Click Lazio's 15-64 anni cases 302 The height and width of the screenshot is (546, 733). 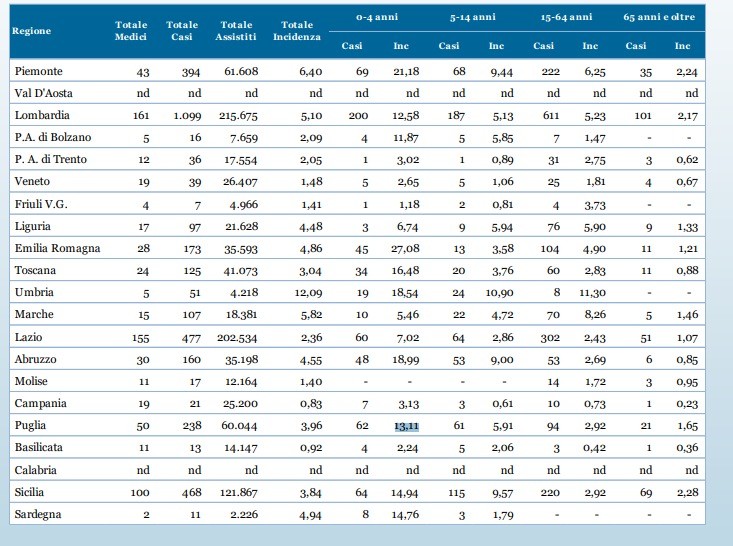(550, 338)
